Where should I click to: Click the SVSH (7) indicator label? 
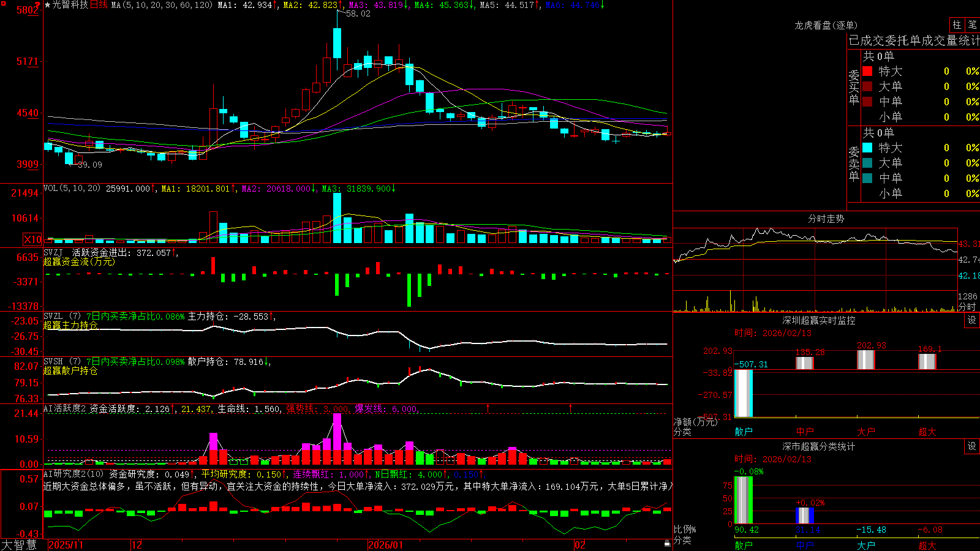point(62,362)
